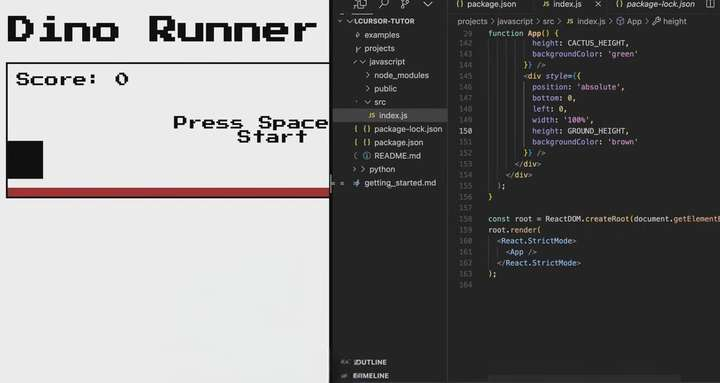Click the black dino square in game
Screen dimensions: 720x383
[x=25, y=160]
